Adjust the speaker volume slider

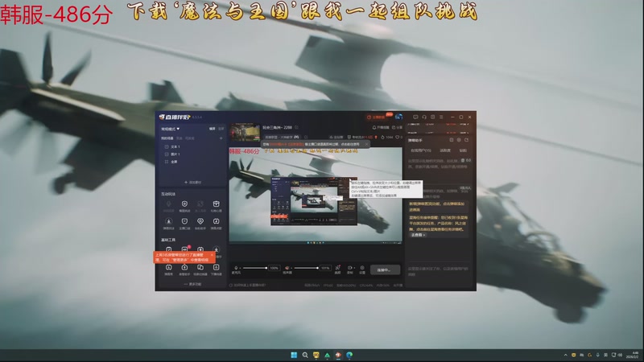[x=307, y=268]
